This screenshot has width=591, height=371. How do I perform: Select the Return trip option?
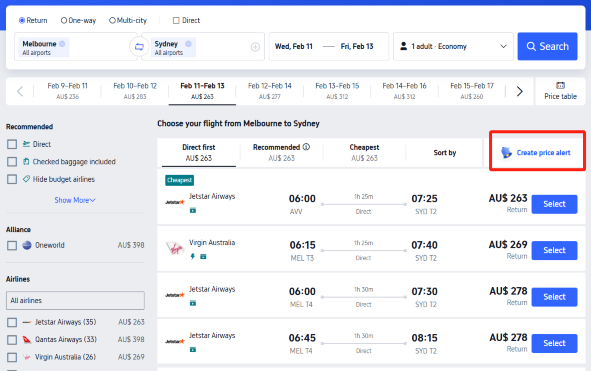33,20
